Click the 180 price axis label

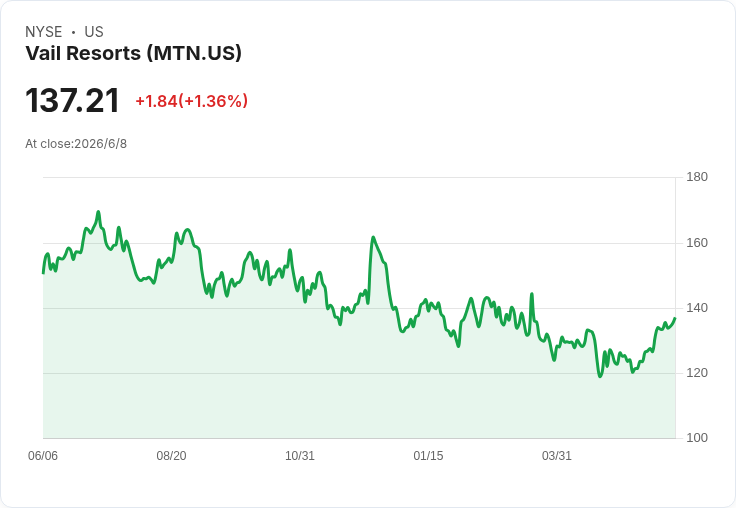click(697, 177)
